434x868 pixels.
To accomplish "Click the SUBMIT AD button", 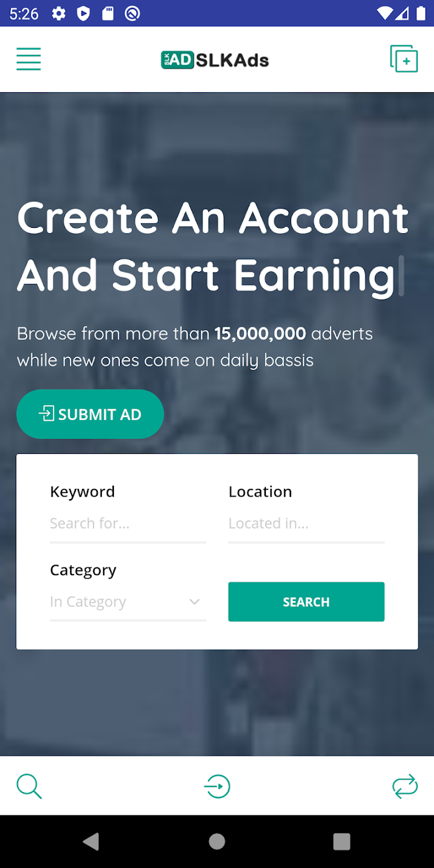I will 90,414.
